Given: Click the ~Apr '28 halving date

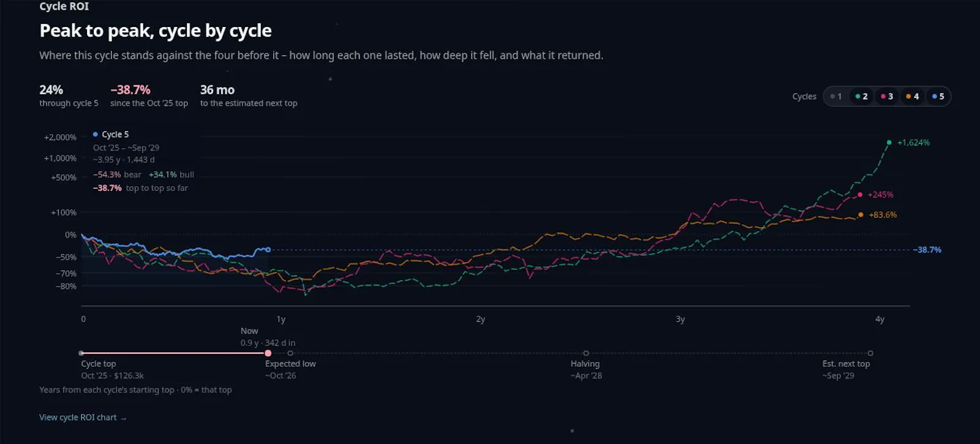Looking at the screenshot, I should 586,375.
